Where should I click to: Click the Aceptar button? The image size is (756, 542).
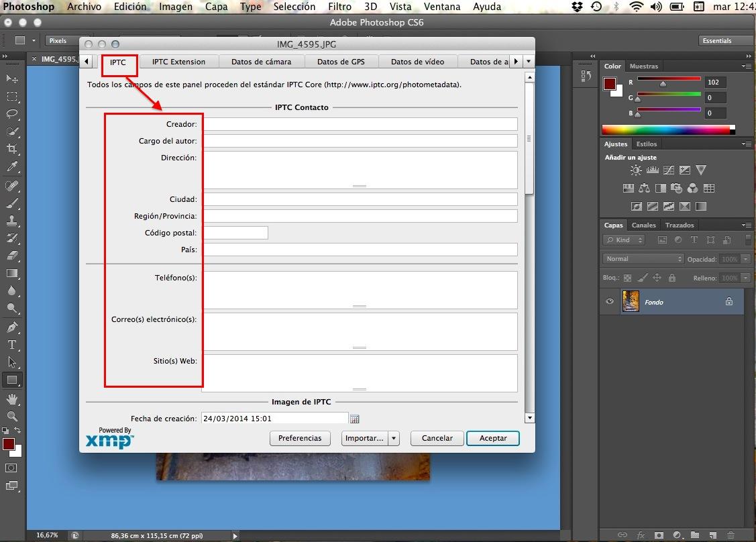point(492,438)
